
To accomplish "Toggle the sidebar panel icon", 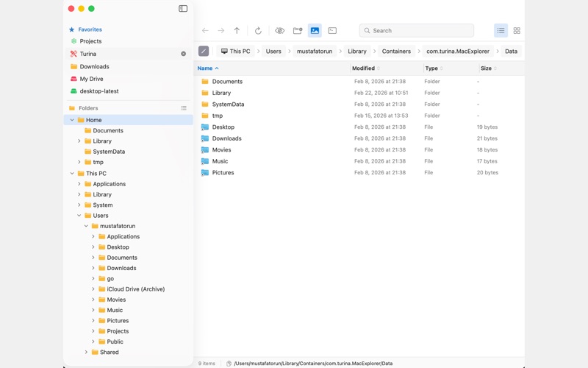I will (183, 9).
